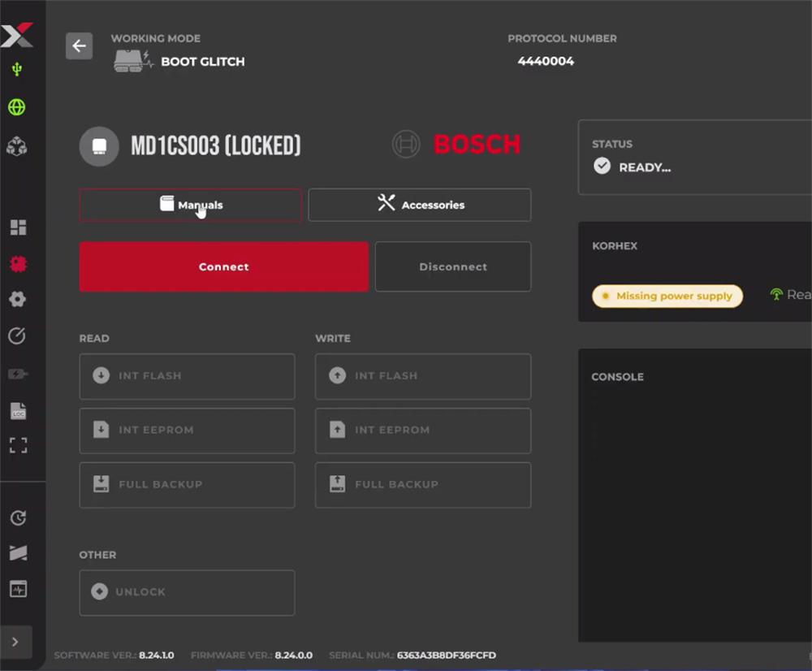Click the boot glitch ECU mode icon

pyautogui.click(x=133, y=61)
